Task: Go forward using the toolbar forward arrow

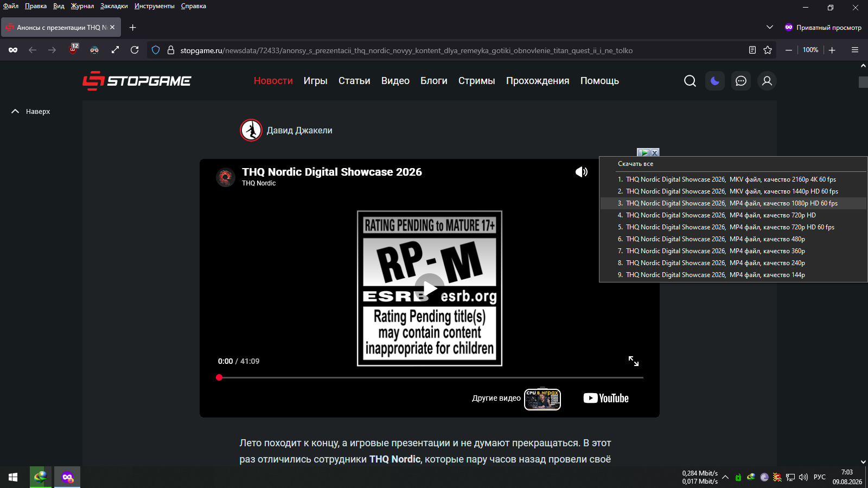Action: (x=52, y=50)
